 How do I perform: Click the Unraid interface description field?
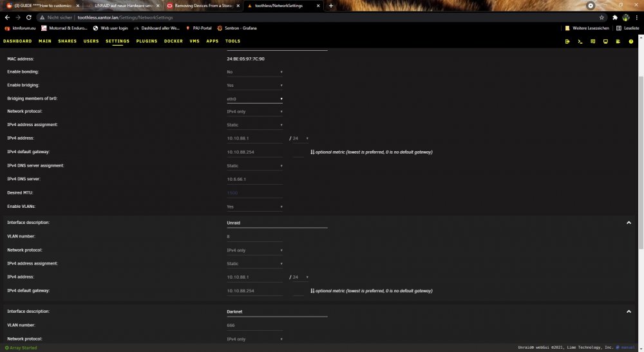(x=277, y=223)
